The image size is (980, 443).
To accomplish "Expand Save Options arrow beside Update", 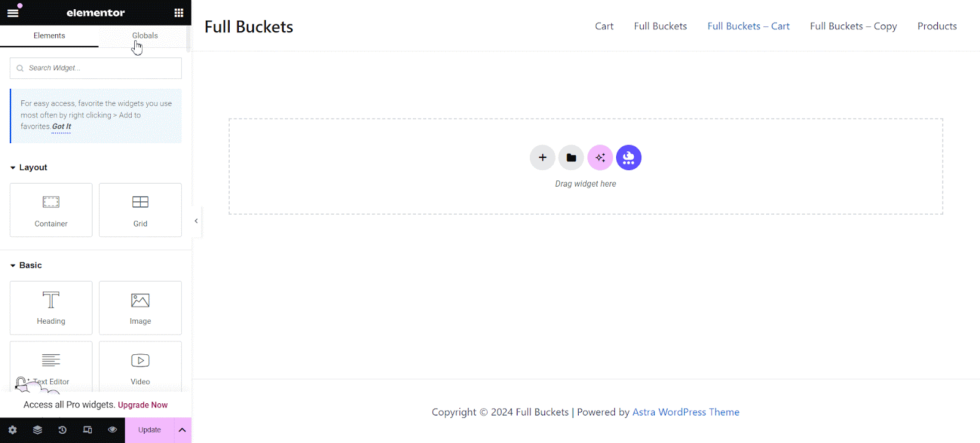I will tap(182, 430).
